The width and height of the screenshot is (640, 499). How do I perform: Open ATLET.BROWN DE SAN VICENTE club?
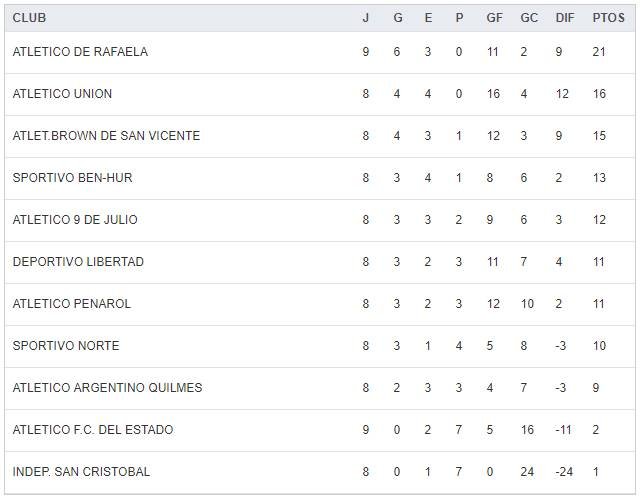[106, 136]
